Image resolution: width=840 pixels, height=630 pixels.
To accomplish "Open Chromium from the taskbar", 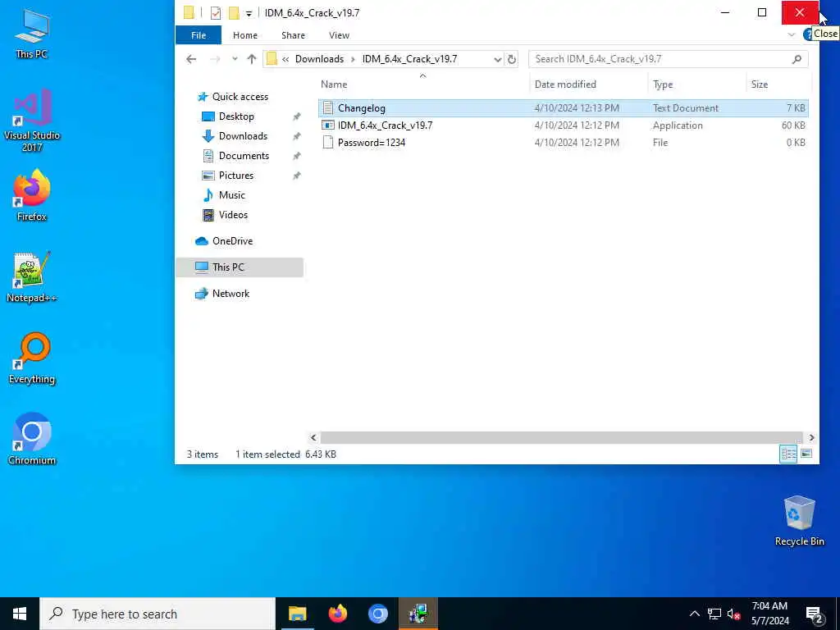I will (377, 614).
